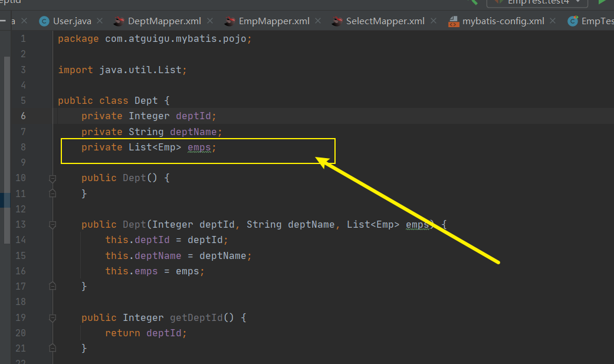The image size is (614, 364).
Task: Click the SelectMapper.xml MyBatis file icon
Action: (x=337, y=21)
